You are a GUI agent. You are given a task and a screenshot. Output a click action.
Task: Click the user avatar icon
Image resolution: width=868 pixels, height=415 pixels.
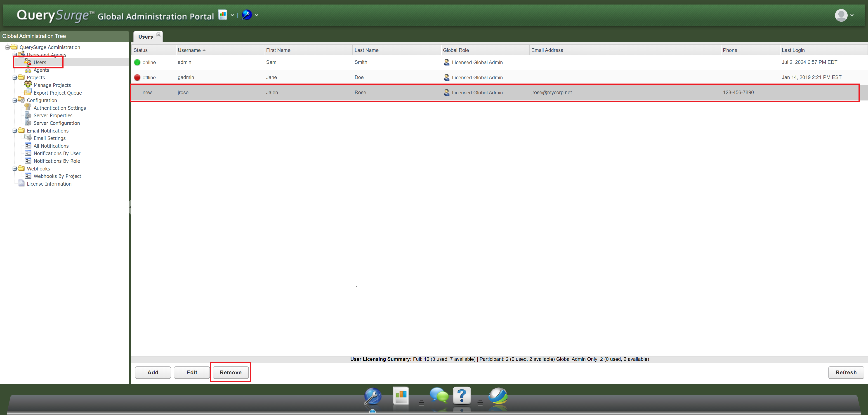(841, 15)
